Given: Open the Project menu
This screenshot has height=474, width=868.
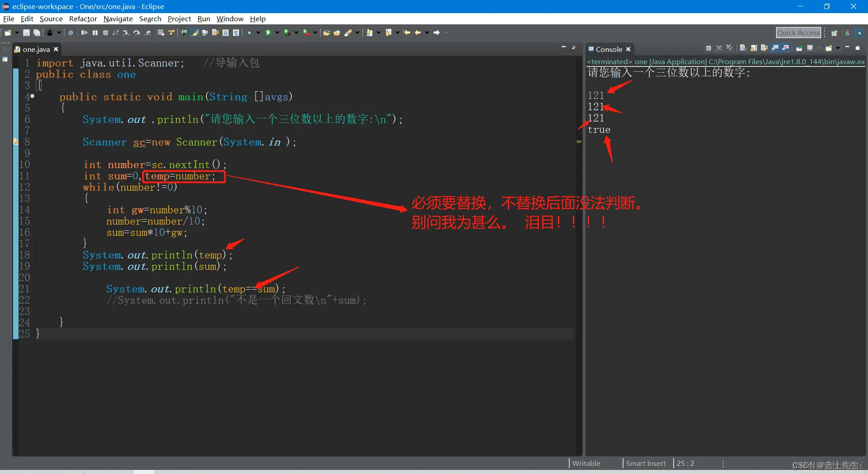Looking at the screenshot, I should [x=179, y=19].
